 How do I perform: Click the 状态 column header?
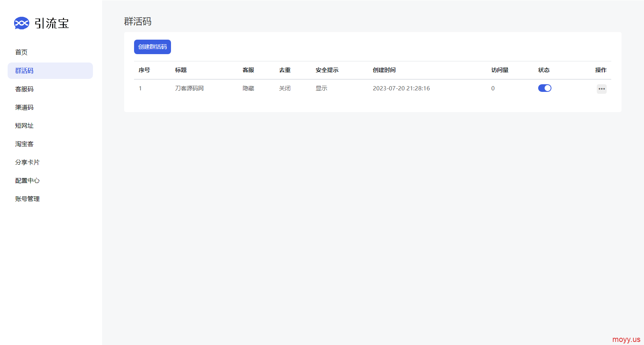coord(544,70)
